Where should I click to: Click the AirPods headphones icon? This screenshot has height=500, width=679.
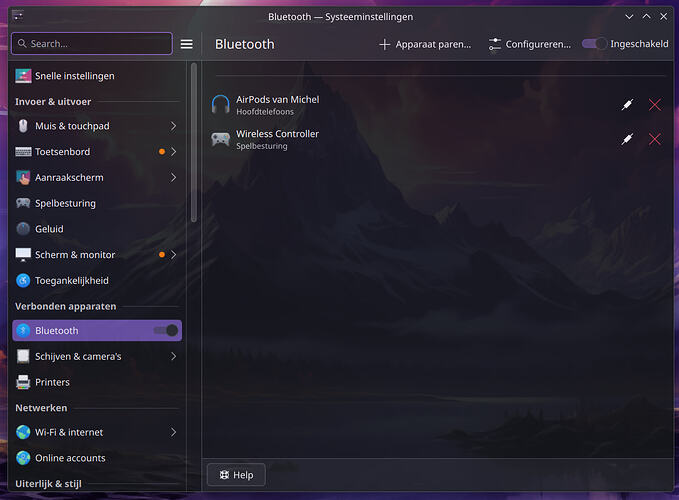[220, 104]
